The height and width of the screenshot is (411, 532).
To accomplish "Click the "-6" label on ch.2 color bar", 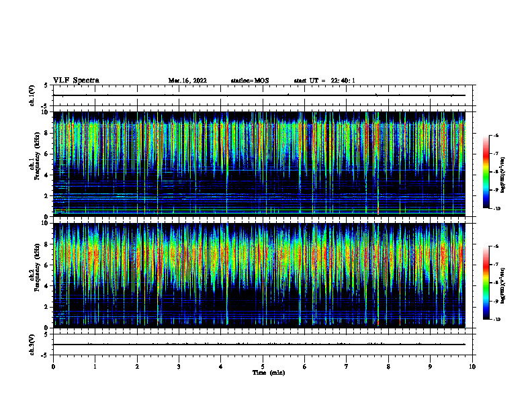I will pos(496,246).
